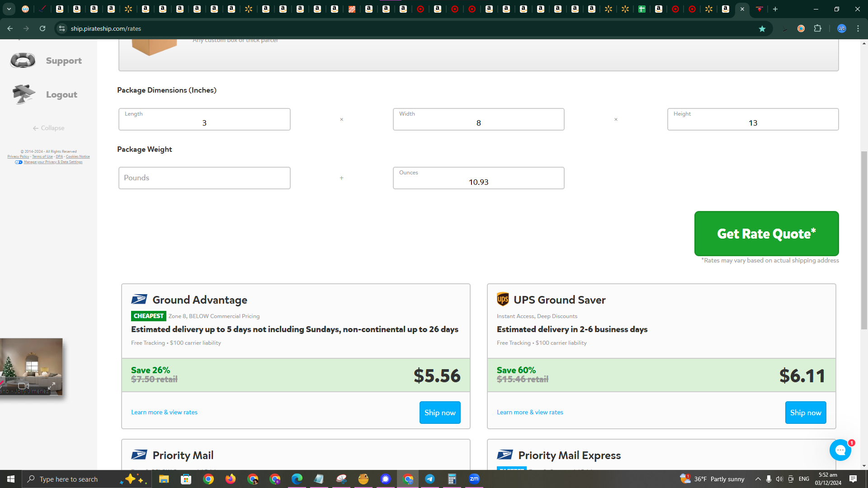Open the clock showing 5:52 am
The width and height of the screenshot is (868, 488).
coord(828,479)
